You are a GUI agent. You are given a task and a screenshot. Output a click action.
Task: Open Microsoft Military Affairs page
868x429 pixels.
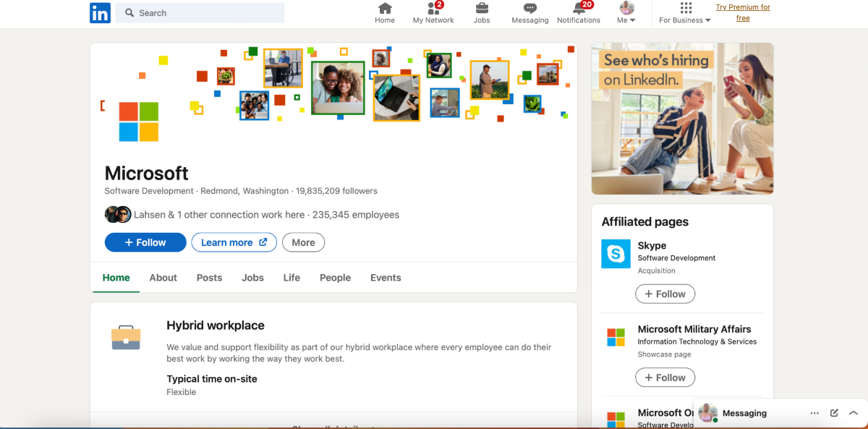(x=694, y=329)
